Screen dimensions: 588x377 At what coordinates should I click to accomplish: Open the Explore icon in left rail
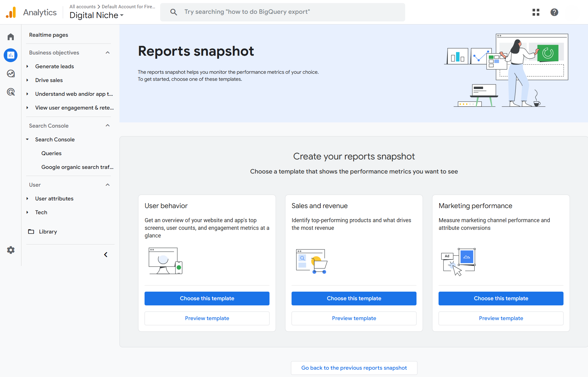[x=11, y=73]
